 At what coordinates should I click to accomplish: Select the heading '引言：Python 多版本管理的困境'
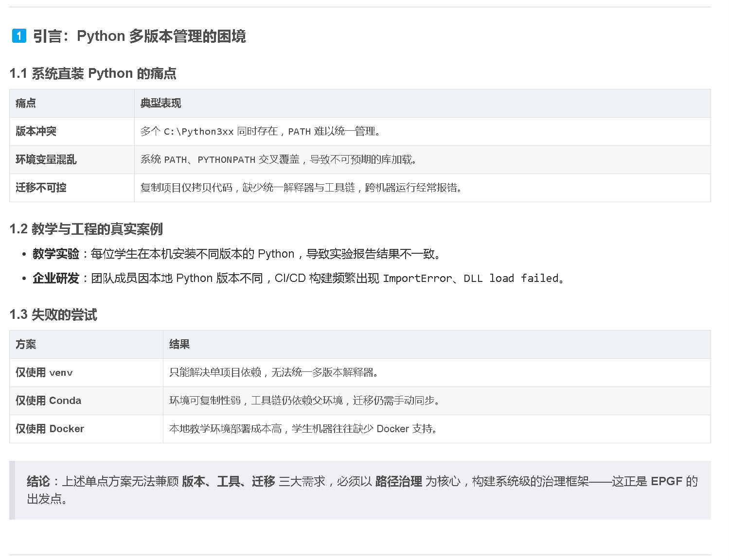[140, 36]
